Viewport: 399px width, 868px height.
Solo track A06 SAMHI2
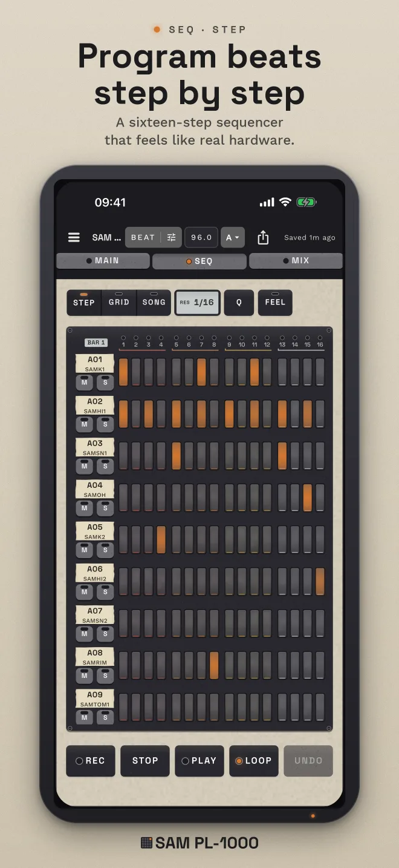coord(105,591)
